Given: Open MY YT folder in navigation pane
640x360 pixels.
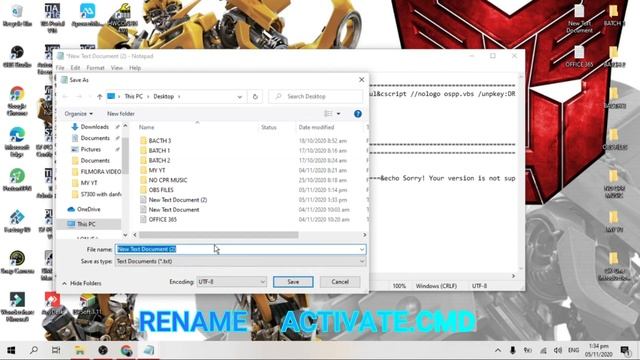Looking at the screenshot, I should point(89,183).
